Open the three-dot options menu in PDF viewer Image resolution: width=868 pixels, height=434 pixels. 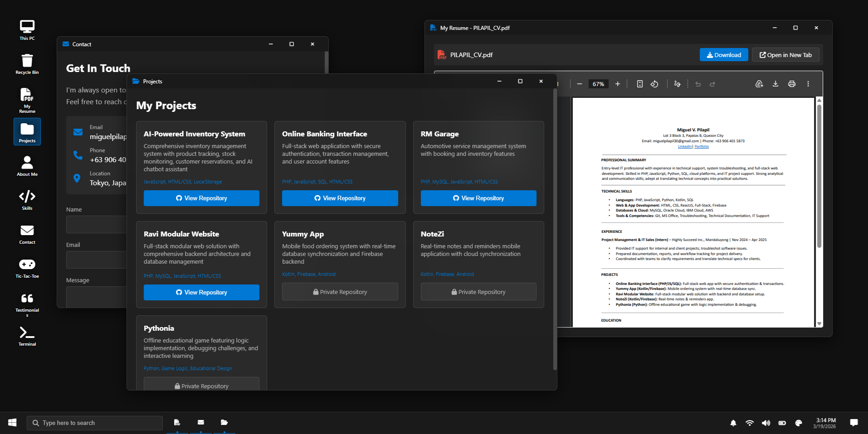[x=808, y=84]
